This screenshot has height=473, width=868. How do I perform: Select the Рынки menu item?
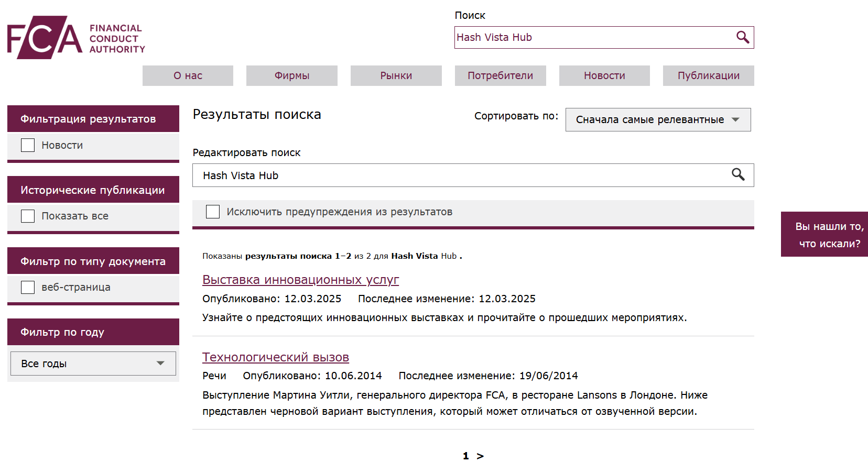(396, 75)
